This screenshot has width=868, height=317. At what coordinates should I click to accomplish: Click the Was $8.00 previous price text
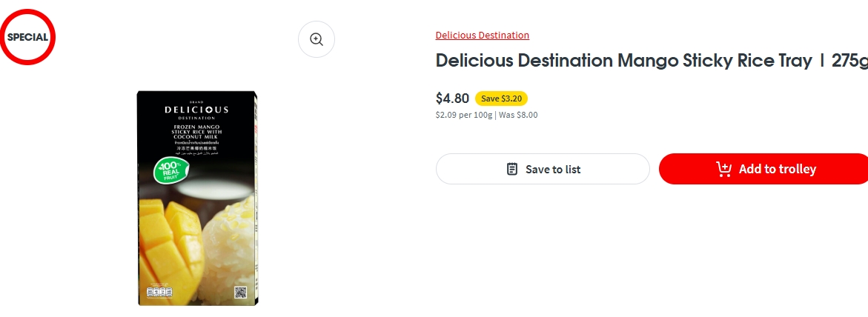517,115
